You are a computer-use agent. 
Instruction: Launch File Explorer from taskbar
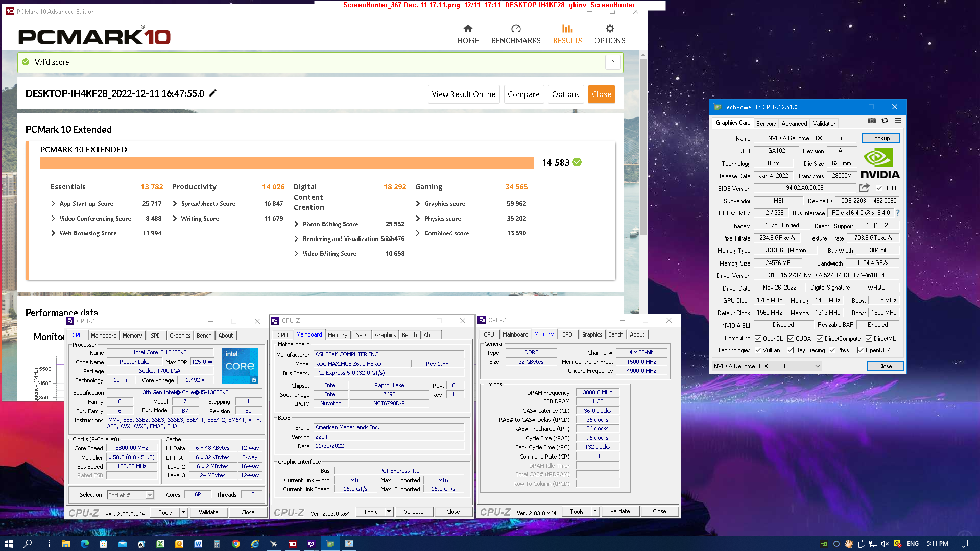pos(65,544)
